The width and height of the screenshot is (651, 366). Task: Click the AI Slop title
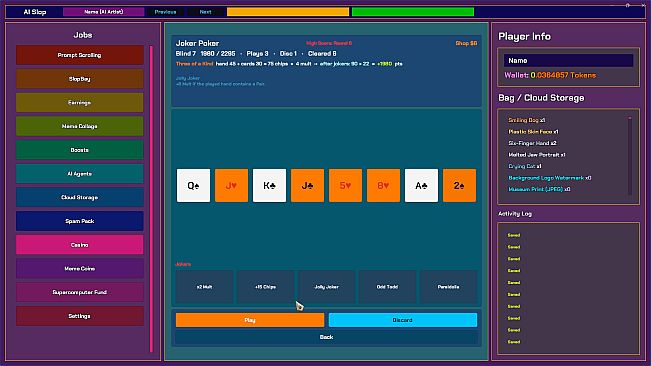(x=35, y=12)
